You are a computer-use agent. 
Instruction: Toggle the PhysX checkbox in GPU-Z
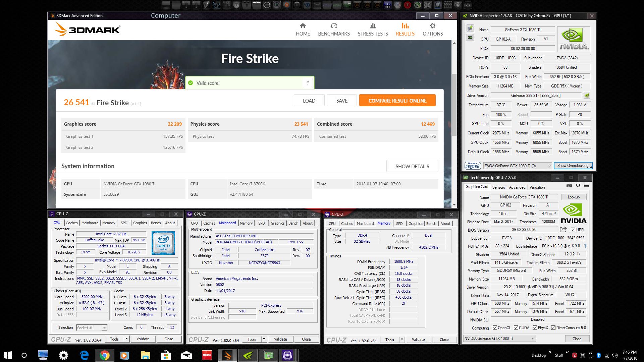(535, 328)
